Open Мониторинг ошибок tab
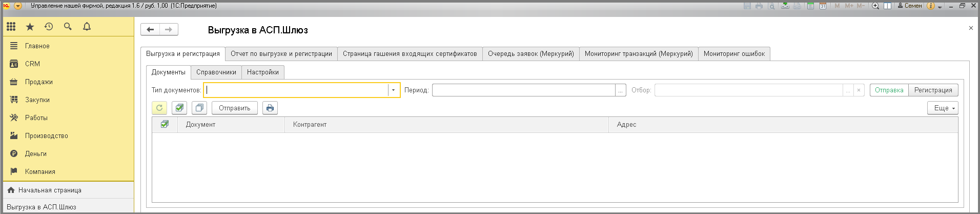The height and width of the screenshot is (214, 980). click(734, 53)
